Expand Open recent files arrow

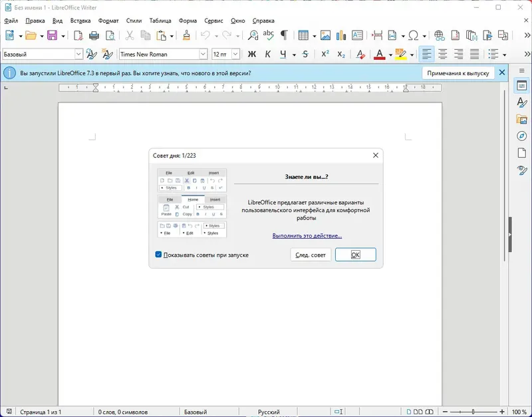[42, 36]
